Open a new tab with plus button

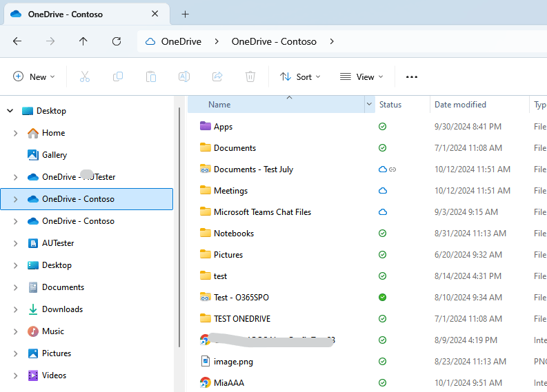pos(185,14)
